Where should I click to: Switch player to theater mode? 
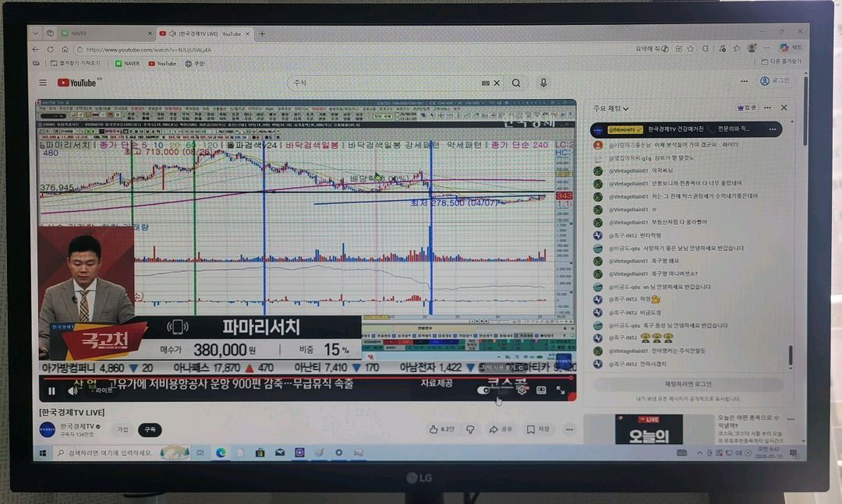pos(541,390)
